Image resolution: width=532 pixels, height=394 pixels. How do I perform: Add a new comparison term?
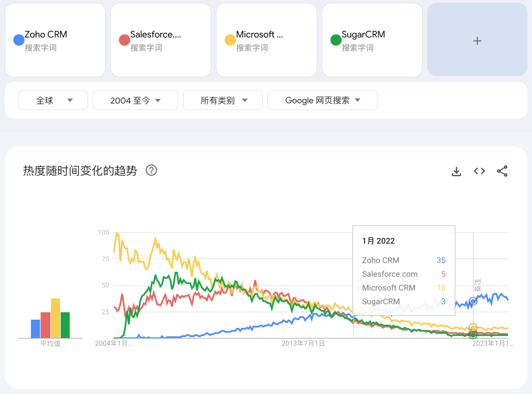pos(477,41)
